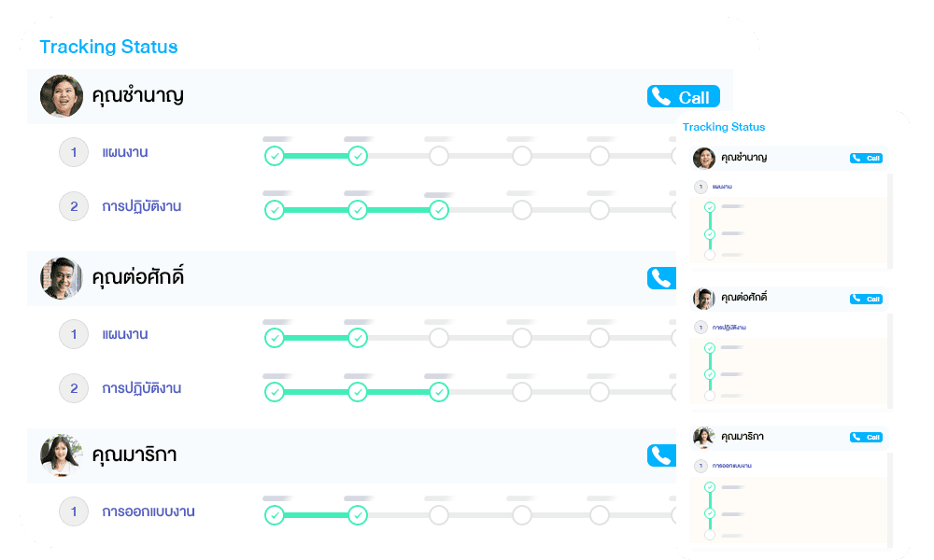Select the first completed step of คุณชำนาญ's แผนงาน
The image size is (934, 560).
tap(274, 156)
